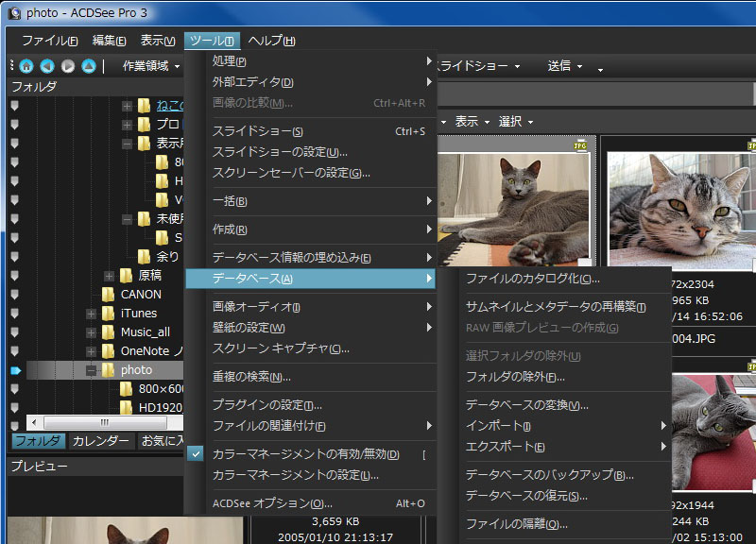Viewport: 756px width, 544px height.
Task: Select the Home navigation icon on toolbar
Action: (x=26, y=65)
